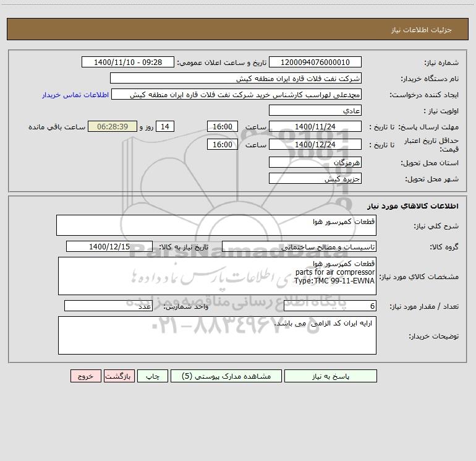Click label واحد شمارش
Viewport: 476px width, 461px height.
[x=186, y=307]
